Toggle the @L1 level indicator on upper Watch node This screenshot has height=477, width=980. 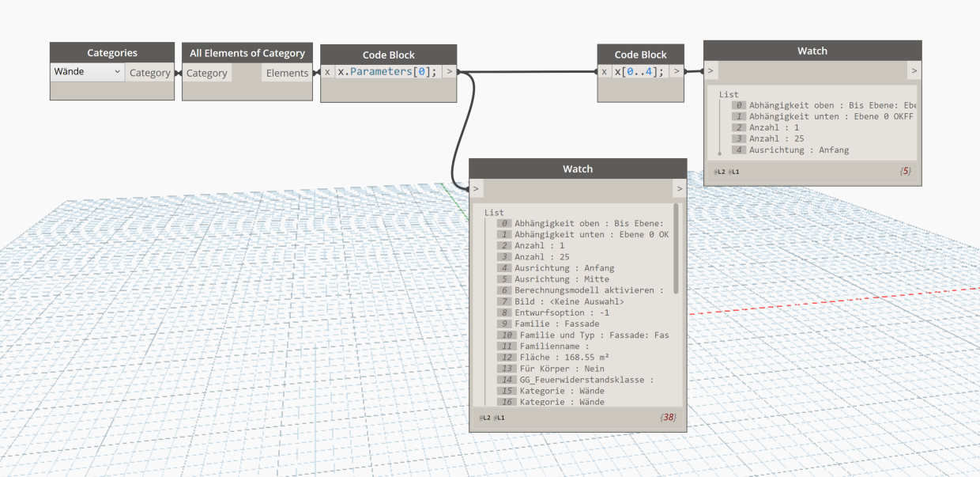[x=734, y=171]
